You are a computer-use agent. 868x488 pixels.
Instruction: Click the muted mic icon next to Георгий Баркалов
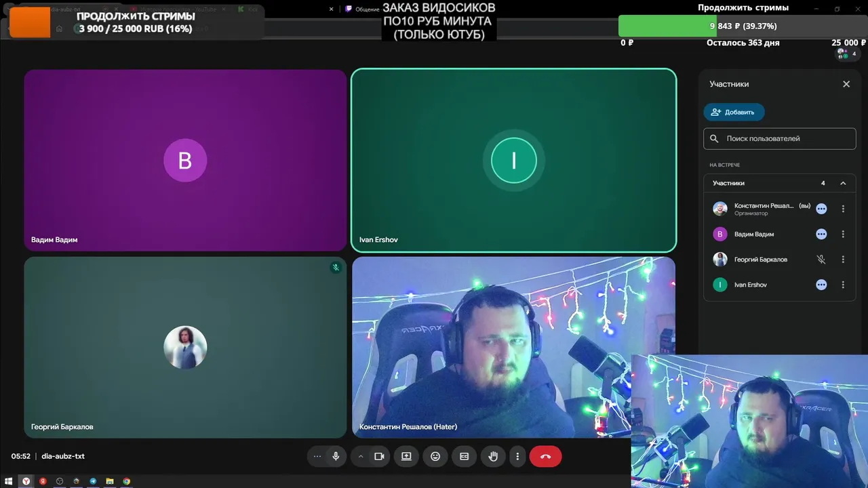821,259
